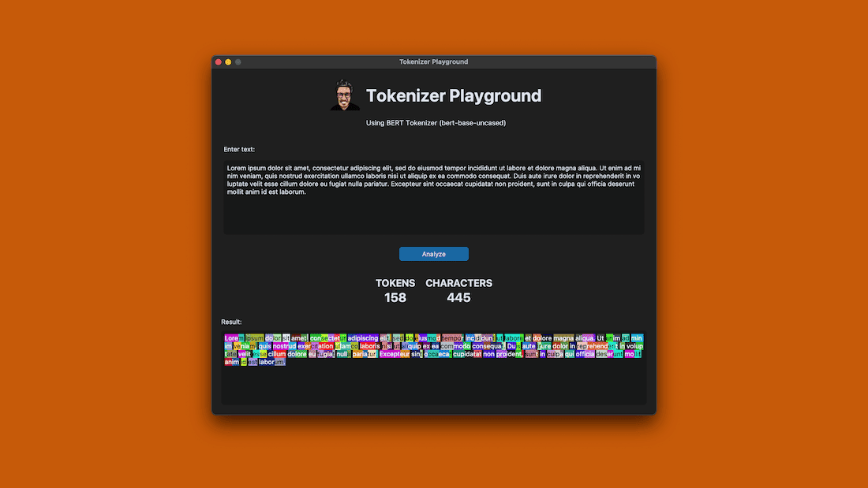Click the 'Using BERT Tokenizer (bert-base-uncased)' subtitle
Viewport: 868px width, 488px height.
coord(436,123)
